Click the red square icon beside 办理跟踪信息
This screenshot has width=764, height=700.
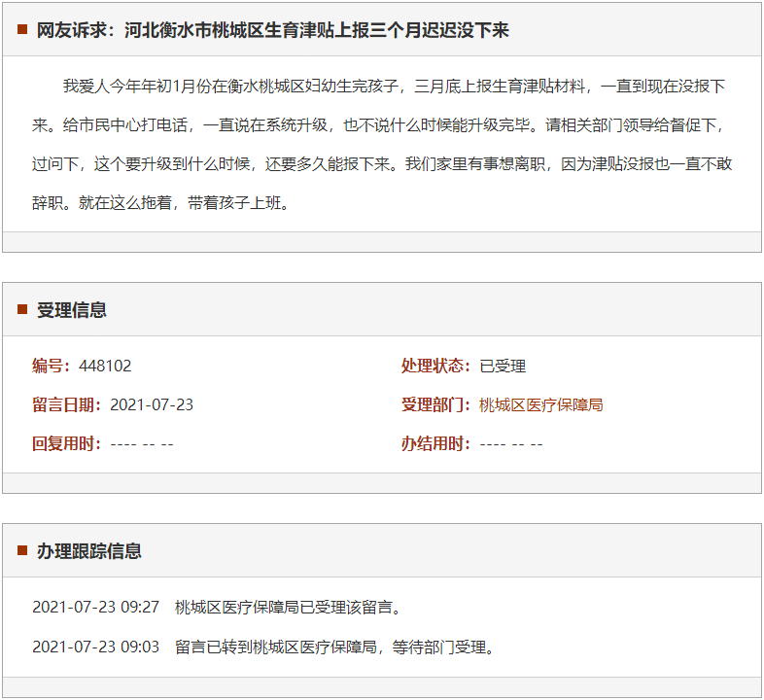tap(22, 551)
